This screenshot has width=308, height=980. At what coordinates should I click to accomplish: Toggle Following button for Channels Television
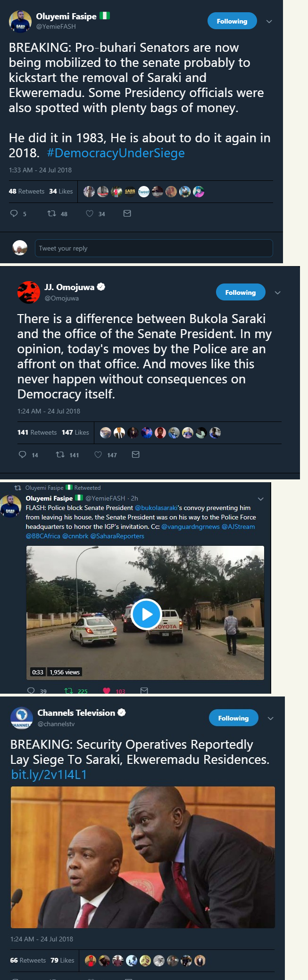233,718
